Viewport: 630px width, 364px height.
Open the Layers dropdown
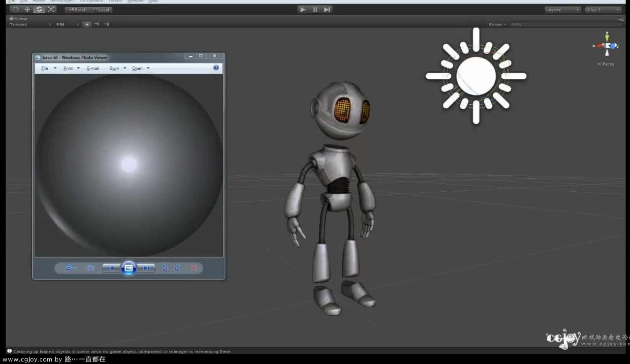(563, 9)
